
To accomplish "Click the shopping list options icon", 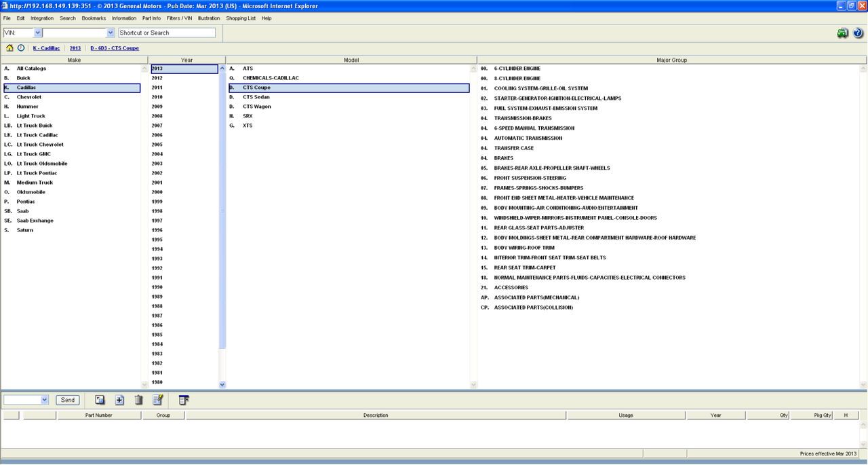I will pyautogui.click(x=184, y=400).
